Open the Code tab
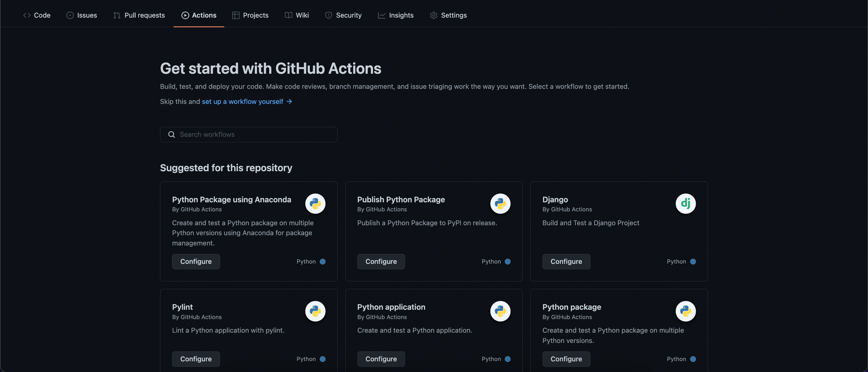This screenshot has width=868, height=372. (x=37, y=15)
